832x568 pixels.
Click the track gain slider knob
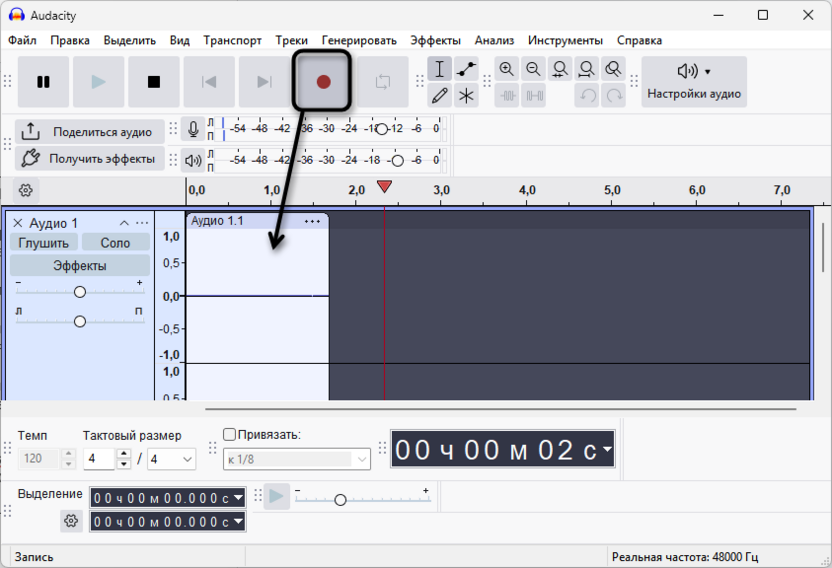click(80, 292)
